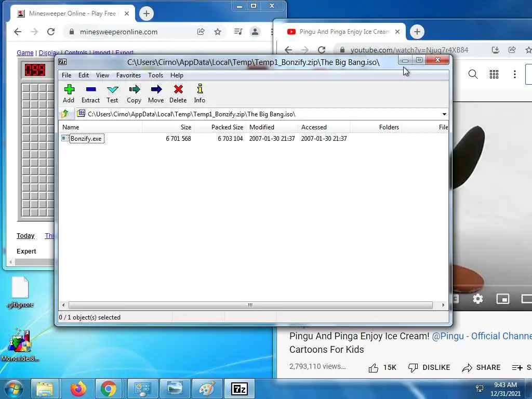This screenshot has width=532, height=399.
Task: Click the Move toolbar icon
Action: tap(156, 94)
